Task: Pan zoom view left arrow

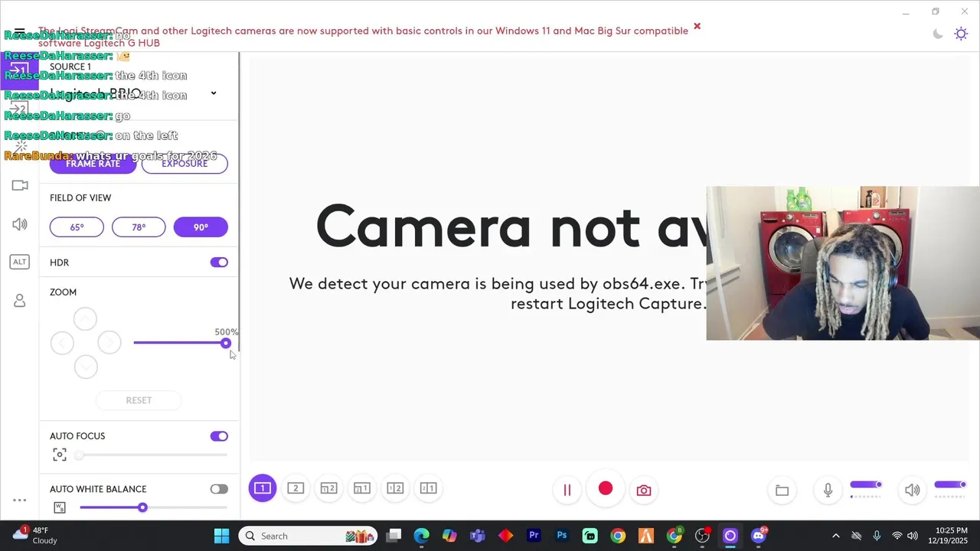Action: click(62, 343)
